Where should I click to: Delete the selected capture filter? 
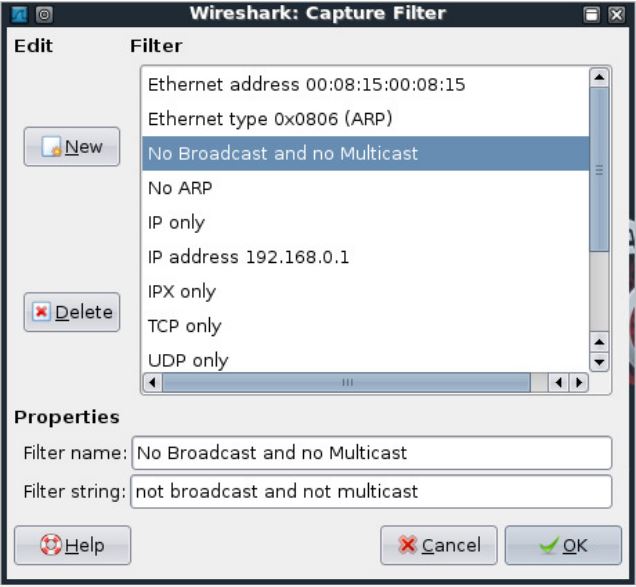(72, 312)
